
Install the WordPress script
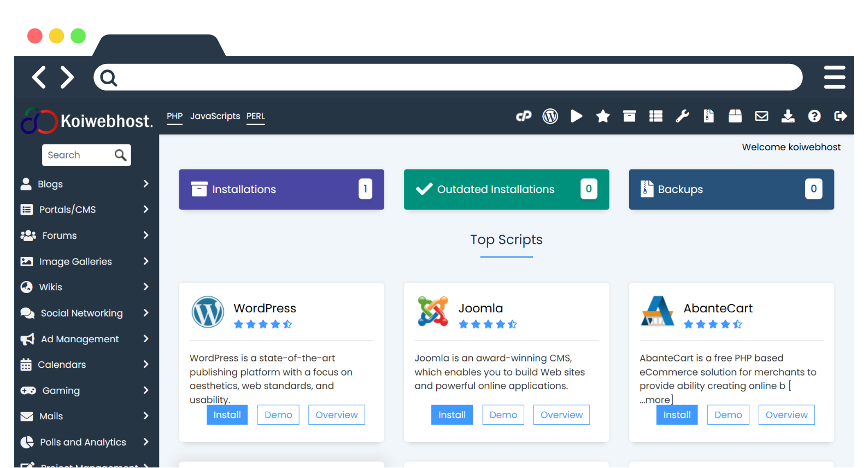pyautogui.click(x=227, y=415)
